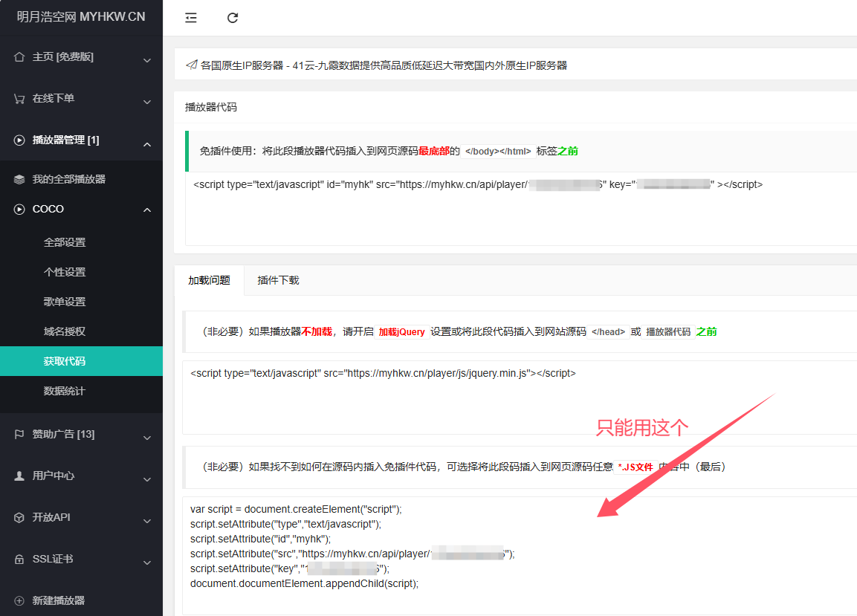Expand the 在线下单 menu chevron
Screen dimensions: 857x616
coord(147,102)
